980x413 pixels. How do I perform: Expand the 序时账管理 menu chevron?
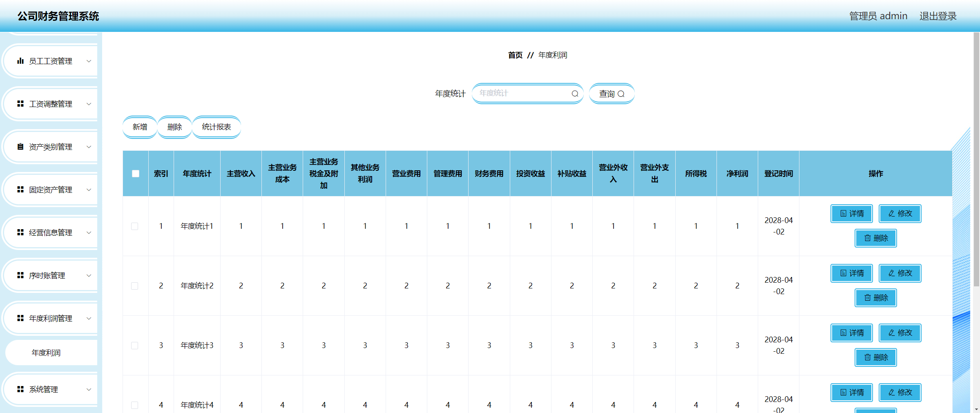coord(89,275)
